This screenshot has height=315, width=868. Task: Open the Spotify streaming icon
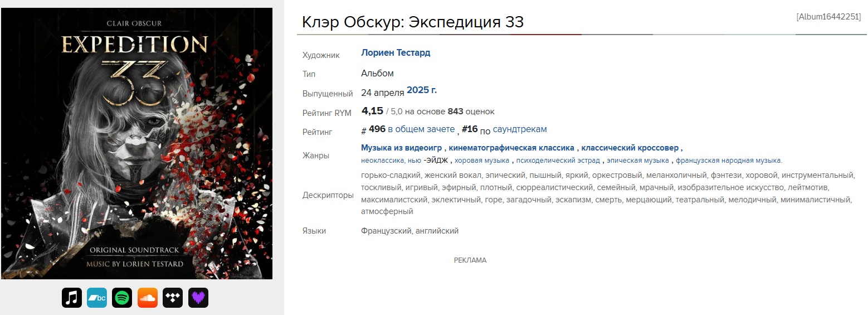click(x=122, y=298)
